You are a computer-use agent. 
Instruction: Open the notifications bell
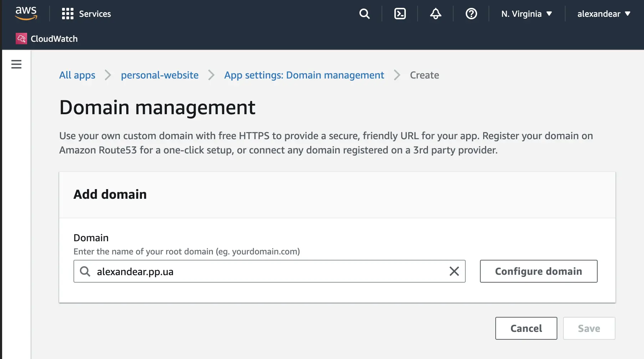435,14
